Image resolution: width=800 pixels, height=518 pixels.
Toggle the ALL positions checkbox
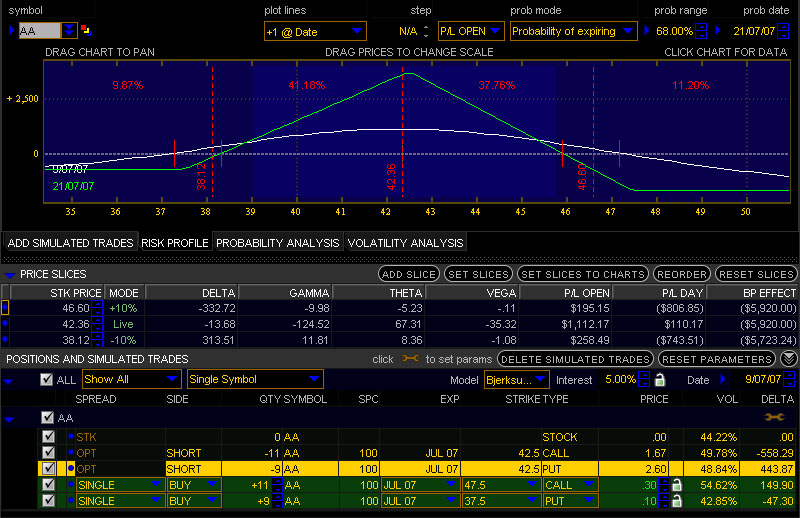[x=46, y=380]
